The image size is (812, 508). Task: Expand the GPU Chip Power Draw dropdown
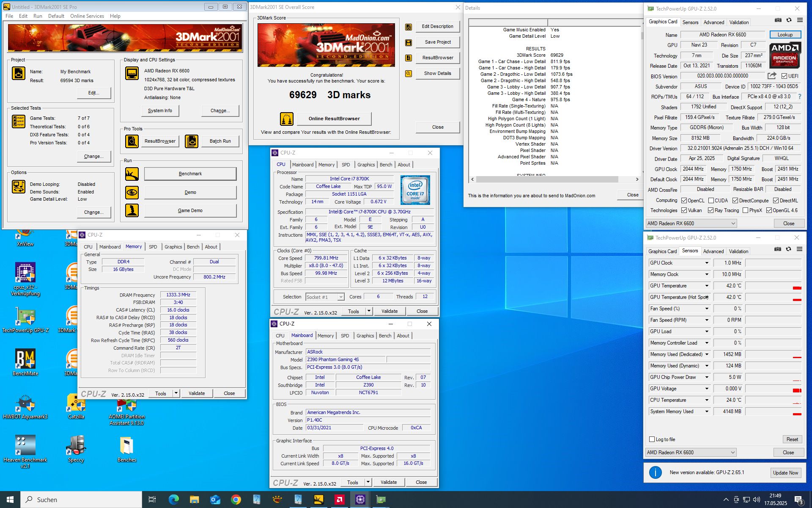click(x=706, y=377)
